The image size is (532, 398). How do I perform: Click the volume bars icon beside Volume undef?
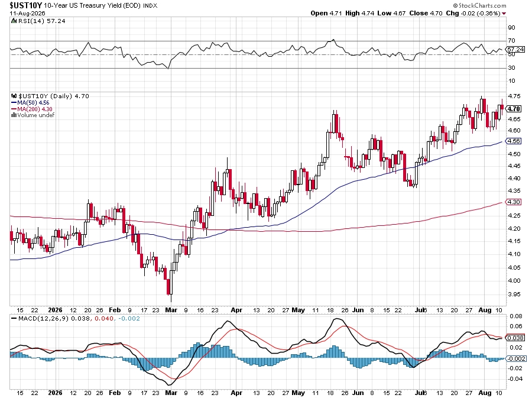tap(14, 115)
